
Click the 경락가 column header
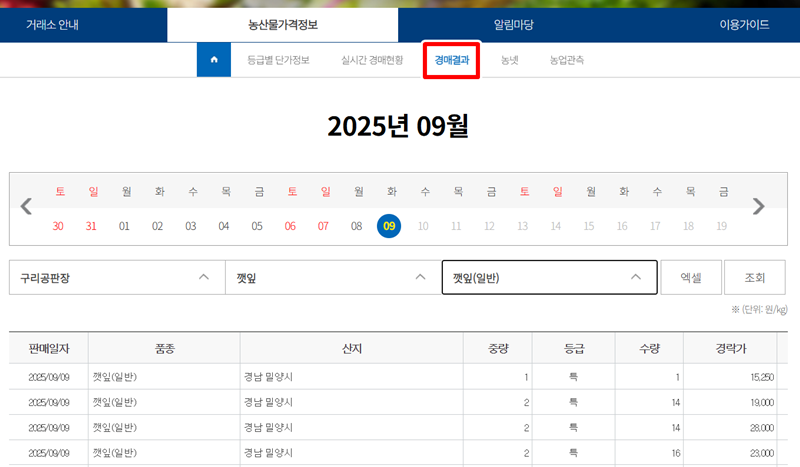point(731,349)
